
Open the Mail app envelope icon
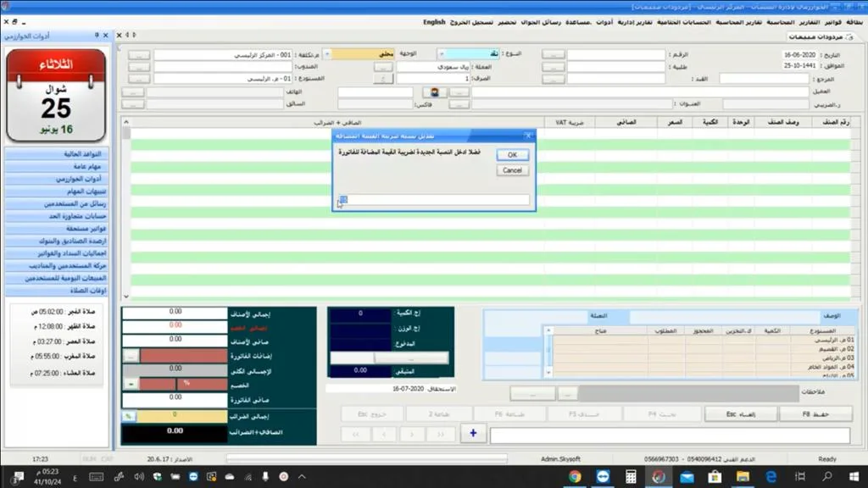[x=687, y=476]
